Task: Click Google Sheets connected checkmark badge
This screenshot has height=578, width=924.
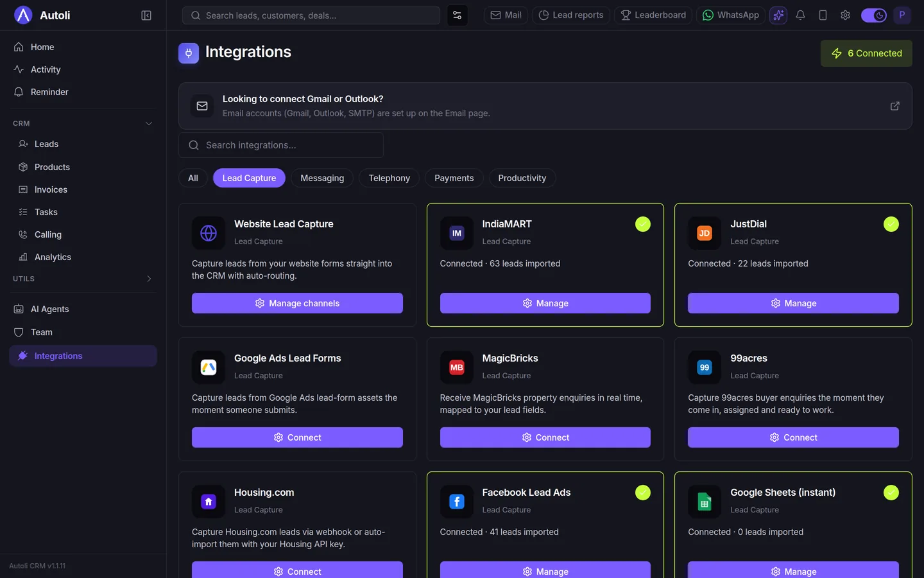Action: [891, 493]
